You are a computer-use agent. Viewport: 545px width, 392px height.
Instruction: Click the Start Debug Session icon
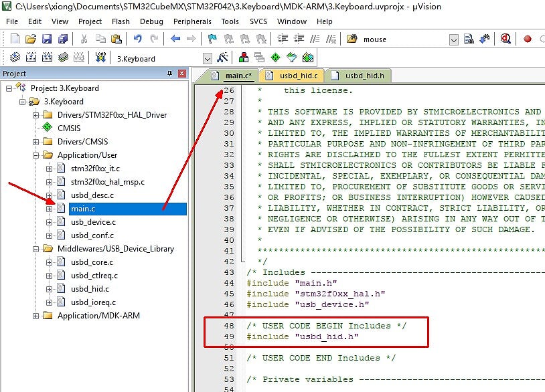pyautogui.click(x=505, y=39)
